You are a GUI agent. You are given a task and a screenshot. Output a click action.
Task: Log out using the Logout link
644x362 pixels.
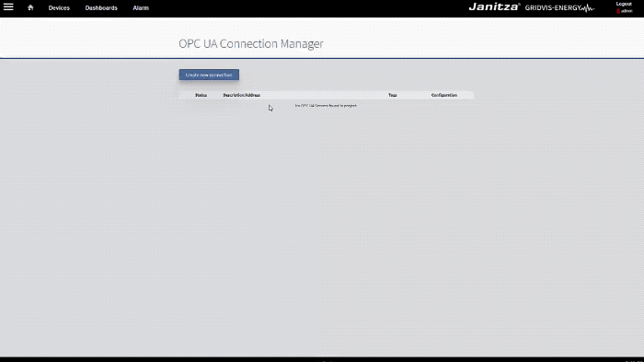click(624, 4)
